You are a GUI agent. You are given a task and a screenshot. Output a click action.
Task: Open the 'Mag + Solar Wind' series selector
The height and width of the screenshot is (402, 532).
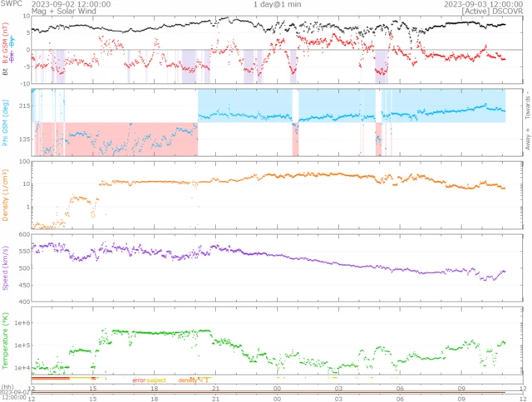63,11
